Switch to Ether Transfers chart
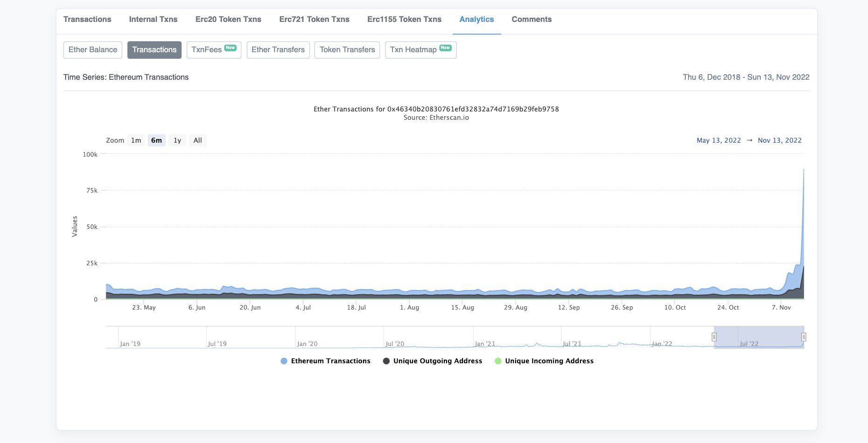The height and width of the screenshot is (443, 868). click(278, 50)
